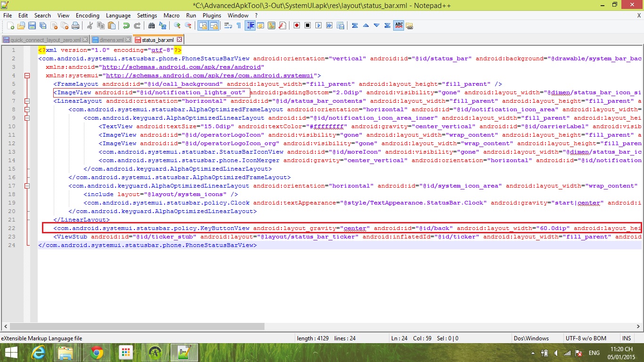Open the Document Map panel icon
The height and width of the screenshot is (362, 644).
(x=271, y=25)
